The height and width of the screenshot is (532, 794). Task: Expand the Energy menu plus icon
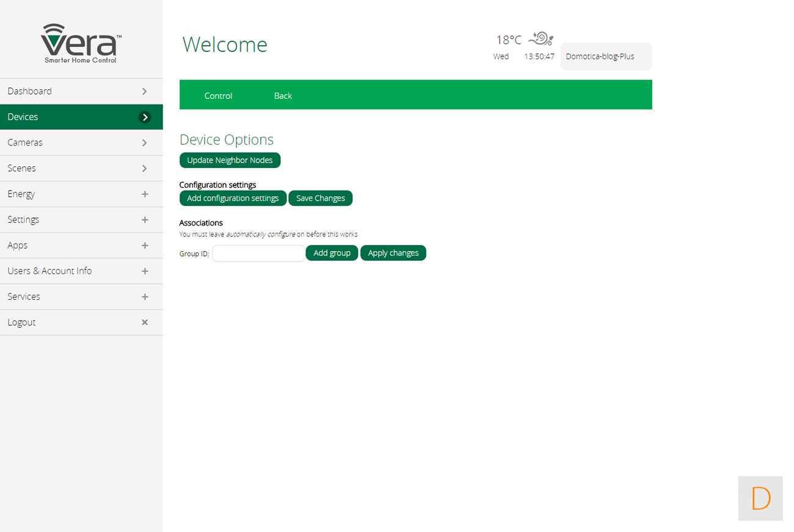[x=145, y=194]
